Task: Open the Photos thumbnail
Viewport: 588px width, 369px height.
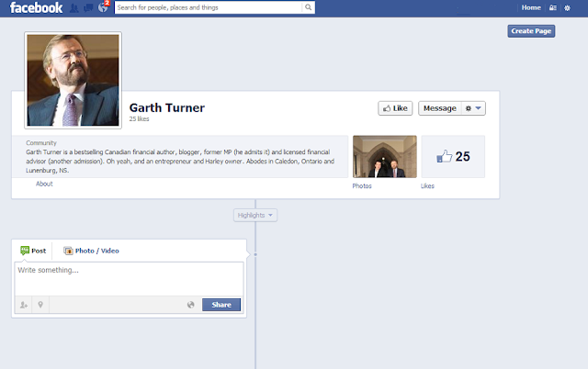Action: pyautogui.click(x=385, y=157)
